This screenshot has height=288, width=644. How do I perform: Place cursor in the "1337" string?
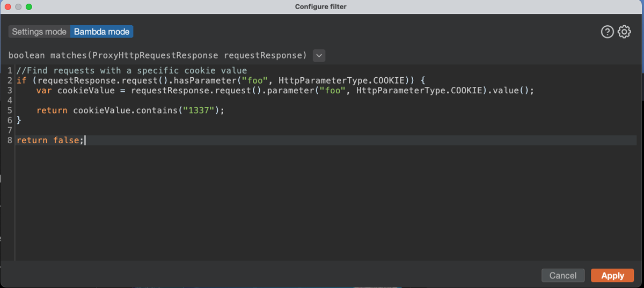click(x=199, y=110)
